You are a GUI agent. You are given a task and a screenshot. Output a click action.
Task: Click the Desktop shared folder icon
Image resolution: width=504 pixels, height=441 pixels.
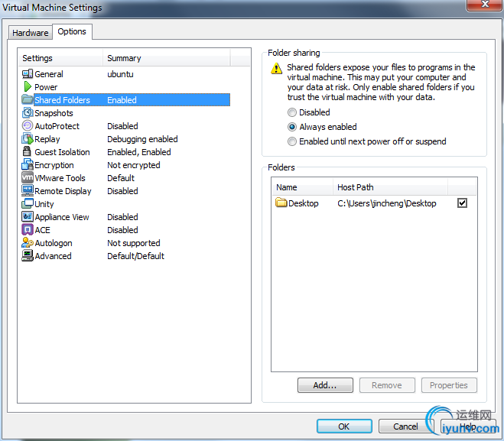(281, 203)
